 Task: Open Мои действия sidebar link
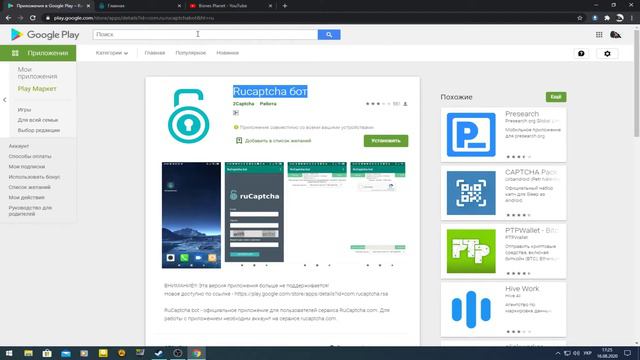tap(27, 197)
